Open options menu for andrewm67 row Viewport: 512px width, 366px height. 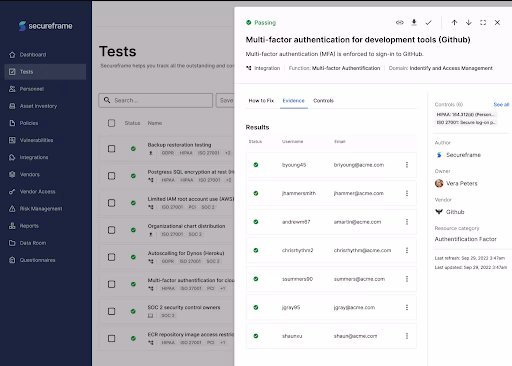407,222
